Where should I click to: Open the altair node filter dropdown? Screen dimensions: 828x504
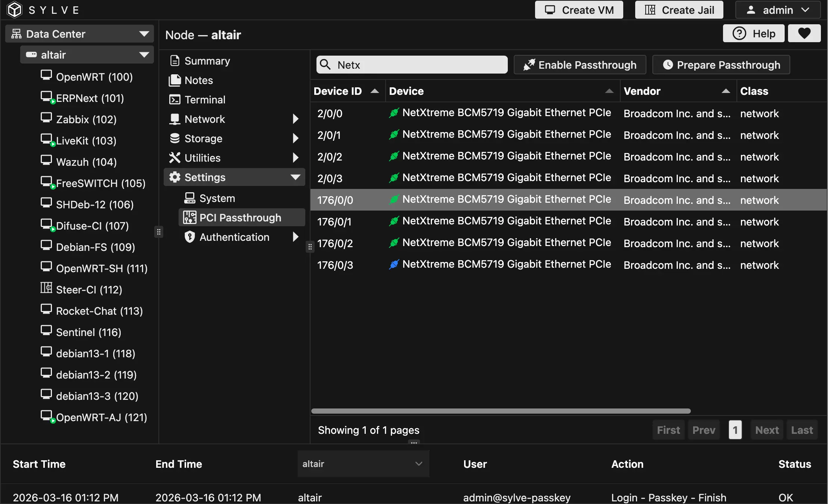(363, 464)
